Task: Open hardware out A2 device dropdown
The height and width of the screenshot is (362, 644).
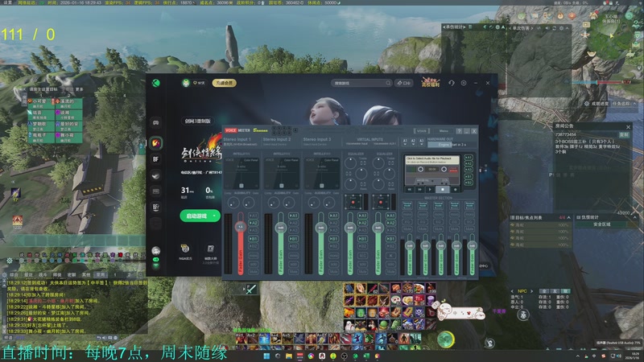Action: point(413,142)
